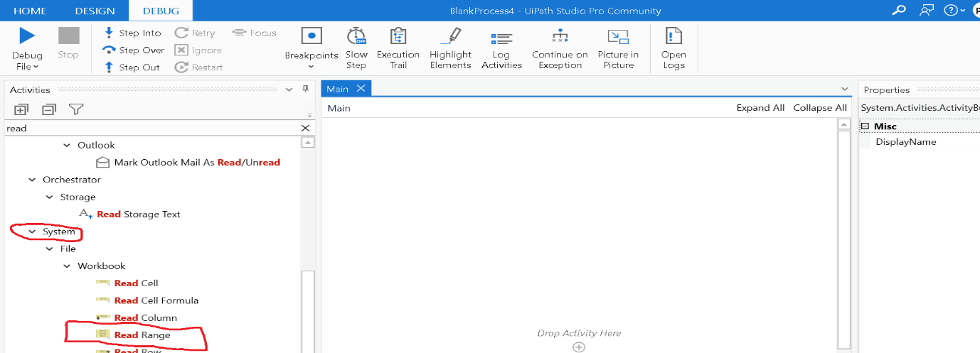Image resolution: width=980 pixels, height=353 pixels.
Task: Clear the activities search text with X
Action: coord(305,128)
